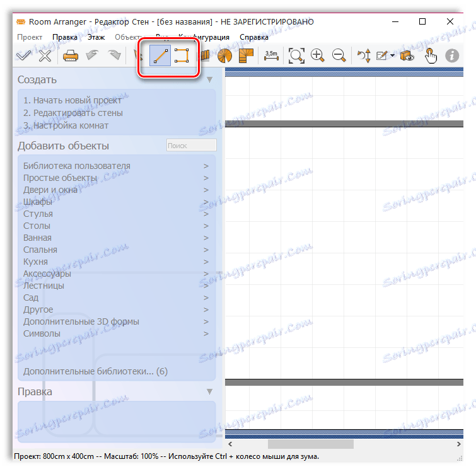Redo the action with the forward arrow
The width and height of the screenshot is (476, 474).
pyautogui.click(x=114, y=55)
